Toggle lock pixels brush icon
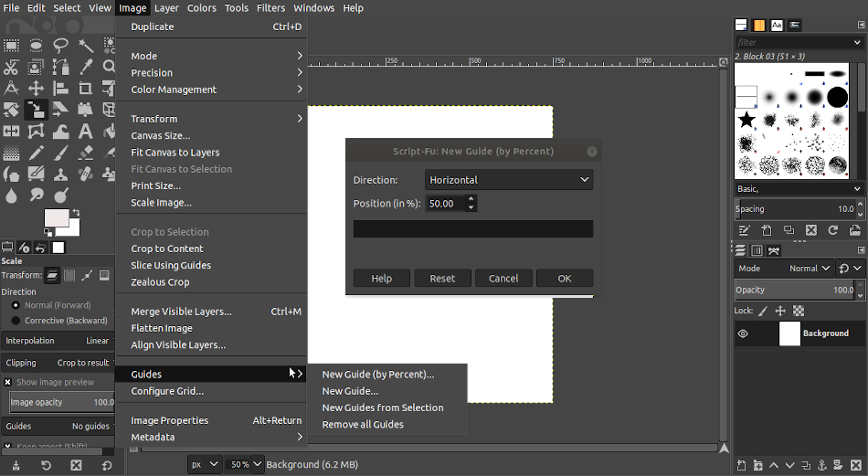This screenshot has height=476, width=868. coord(763,311)
